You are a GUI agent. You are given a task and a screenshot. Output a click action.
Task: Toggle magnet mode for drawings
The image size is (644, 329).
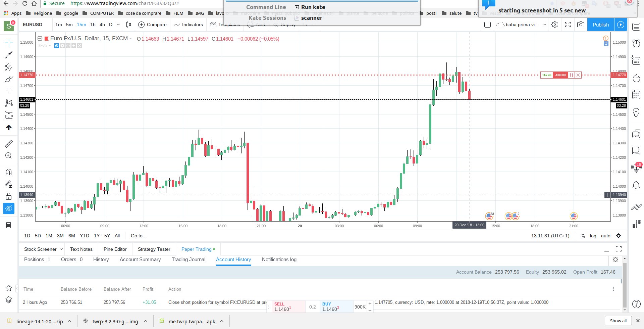click(x=9, y=172)
